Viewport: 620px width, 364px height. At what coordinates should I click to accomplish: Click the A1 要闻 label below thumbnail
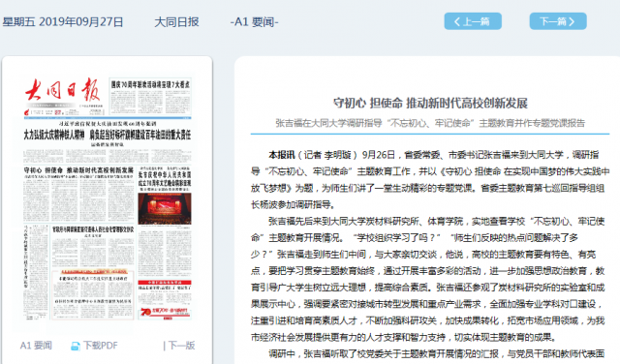point(36,346)
